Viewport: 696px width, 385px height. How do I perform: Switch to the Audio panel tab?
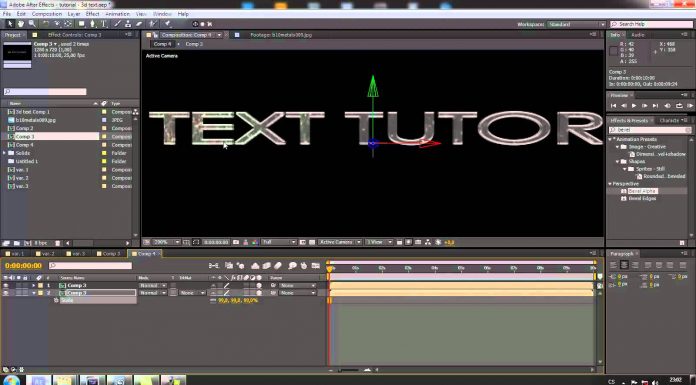coord(638,35)
